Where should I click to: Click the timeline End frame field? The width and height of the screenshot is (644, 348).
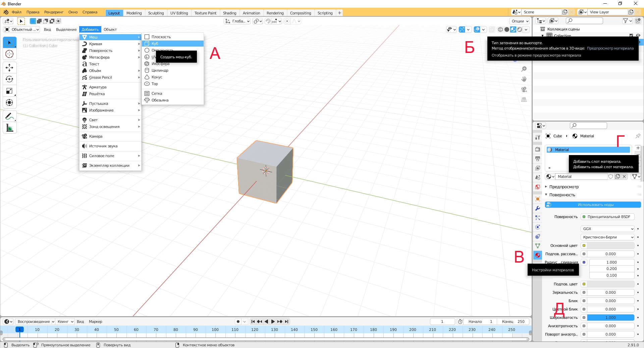513,322
